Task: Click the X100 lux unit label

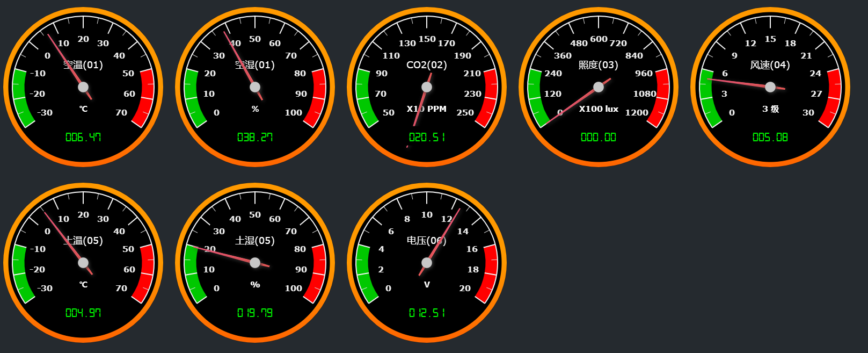Action: tap(599, 109)
